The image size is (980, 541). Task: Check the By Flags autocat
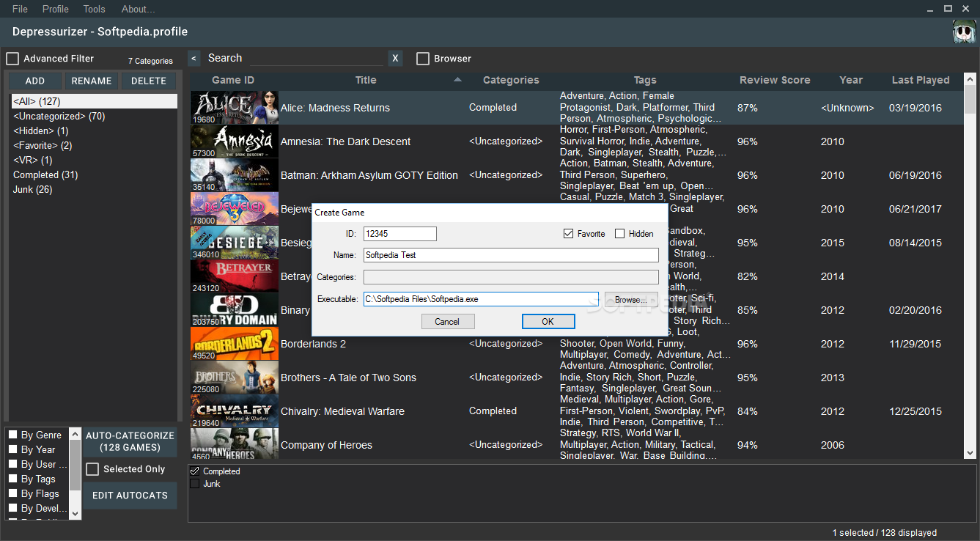[12, 493]
